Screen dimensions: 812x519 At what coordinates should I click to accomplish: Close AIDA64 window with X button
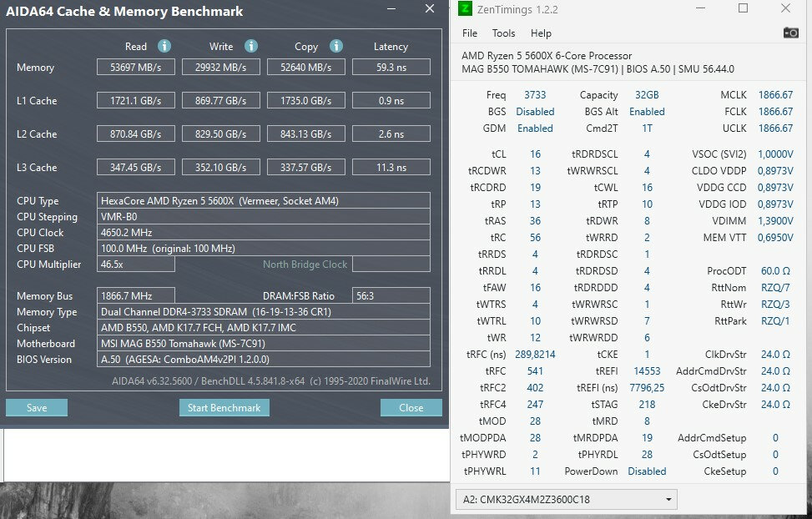click(429, 9)
